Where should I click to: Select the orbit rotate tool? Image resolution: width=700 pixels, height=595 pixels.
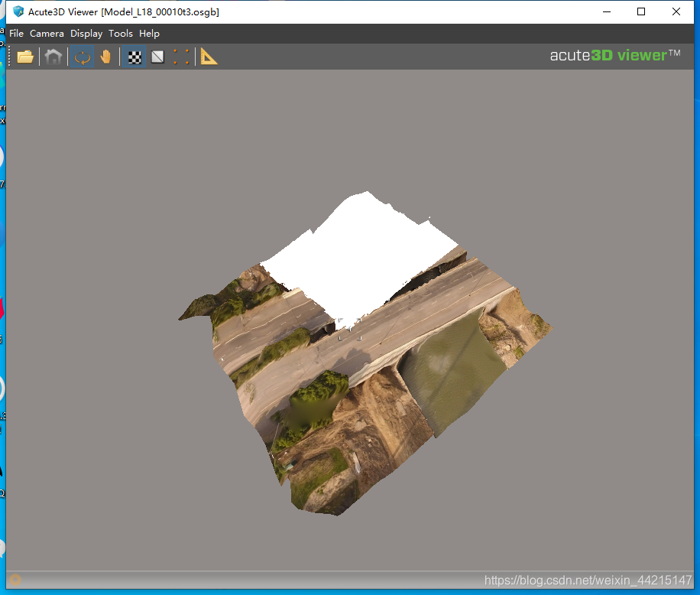(x=82, y=57)
